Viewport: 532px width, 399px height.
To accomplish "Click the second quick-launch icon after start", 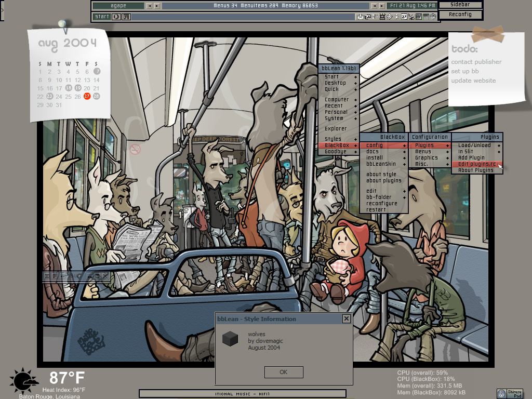I will coord(126,17).
